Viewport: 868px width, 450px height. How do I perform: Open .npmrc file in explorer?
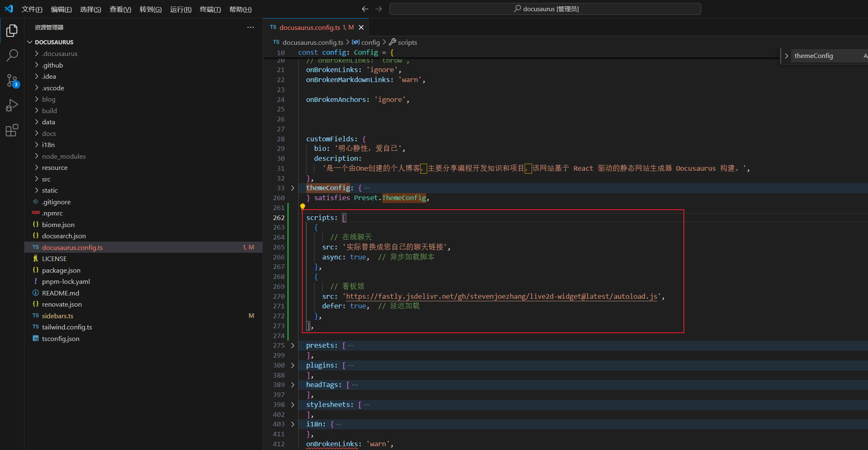click(x=143, y=213)
